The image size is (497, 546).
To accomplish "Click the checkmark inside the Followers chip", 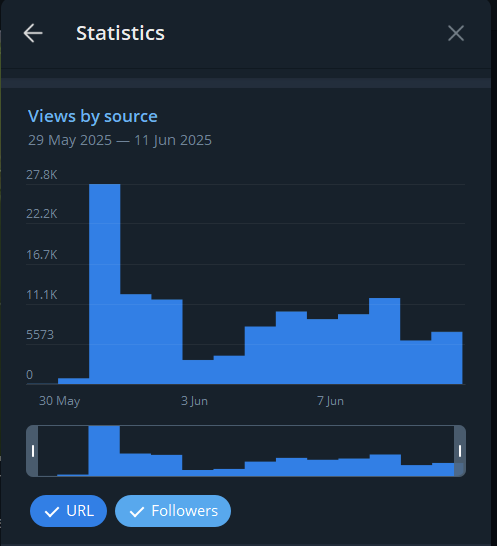I will point(137,512).
